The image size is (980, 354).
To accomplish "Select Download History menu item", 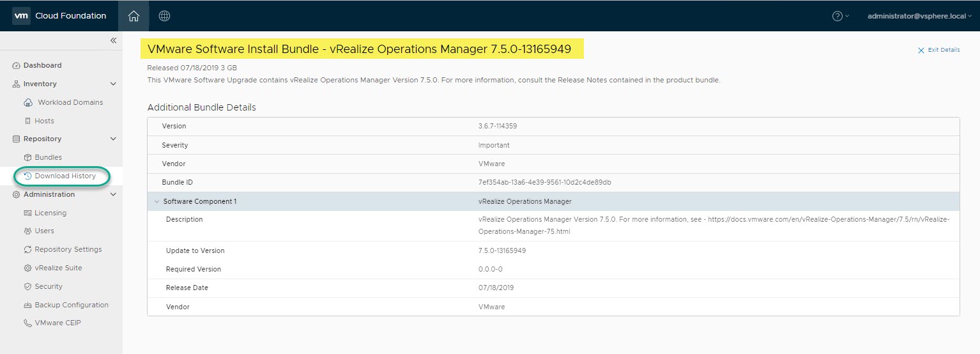I will (65, 176).
